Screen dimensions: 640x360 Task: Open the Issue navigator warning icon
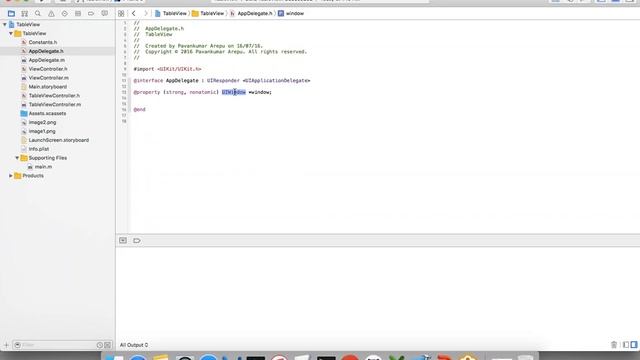51,13
